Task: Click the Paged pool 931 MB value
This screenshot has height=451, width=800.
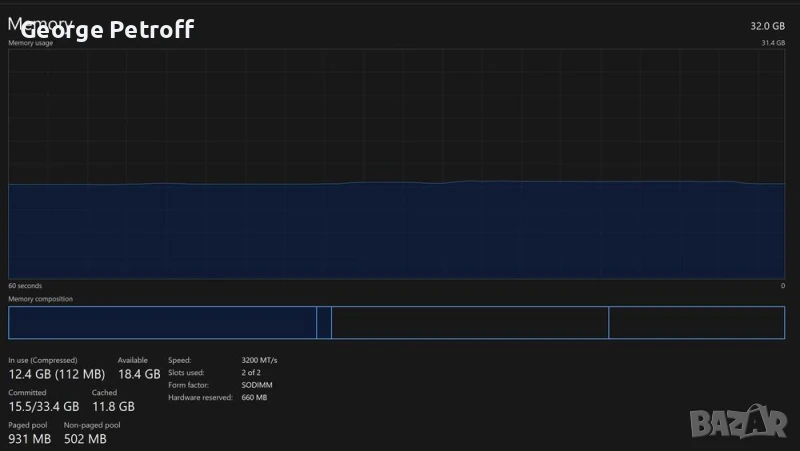Action: pyautogui.click(x=29, y=439)
